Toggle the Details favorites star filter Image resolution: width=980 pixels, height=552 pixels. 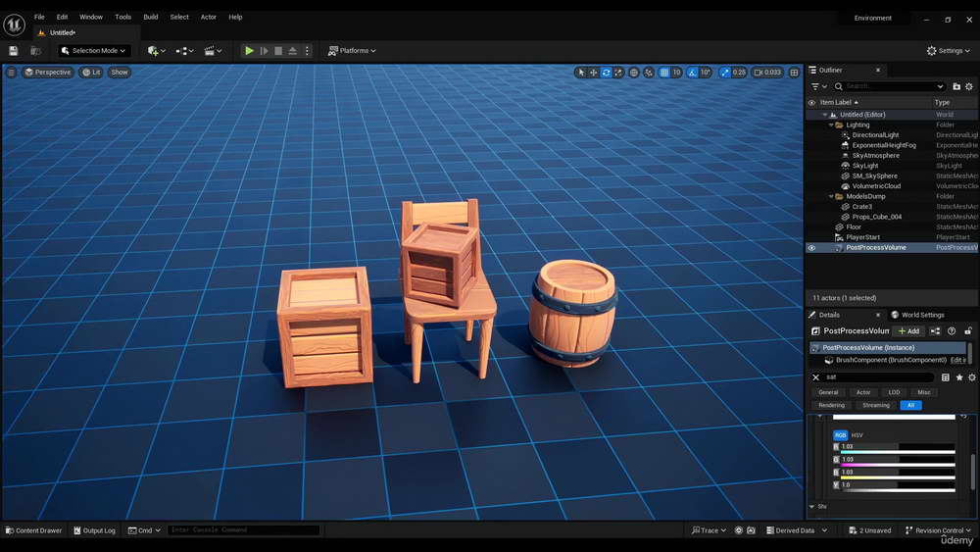959,377
